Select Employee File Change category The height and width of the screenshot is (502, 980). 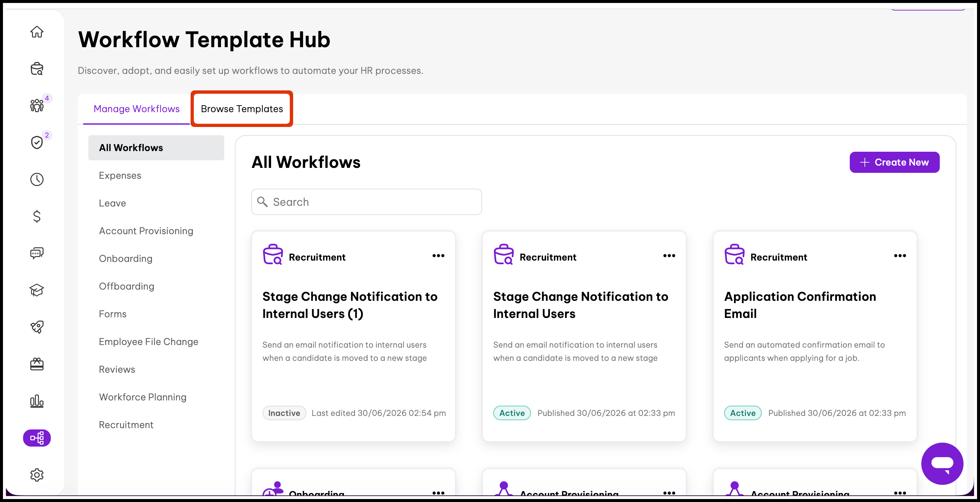tap(148, 342)
